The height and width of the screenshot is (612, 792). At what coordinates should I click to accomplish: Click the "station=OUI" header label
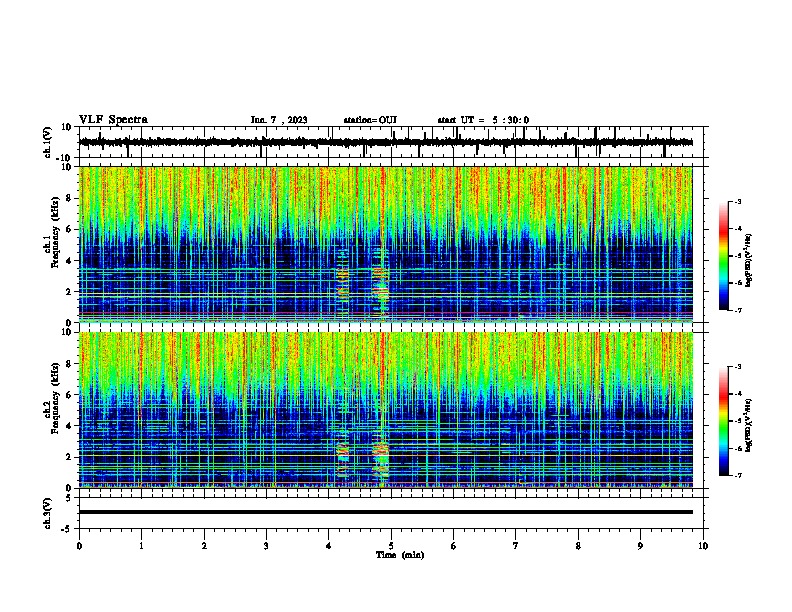pos(370,120)
